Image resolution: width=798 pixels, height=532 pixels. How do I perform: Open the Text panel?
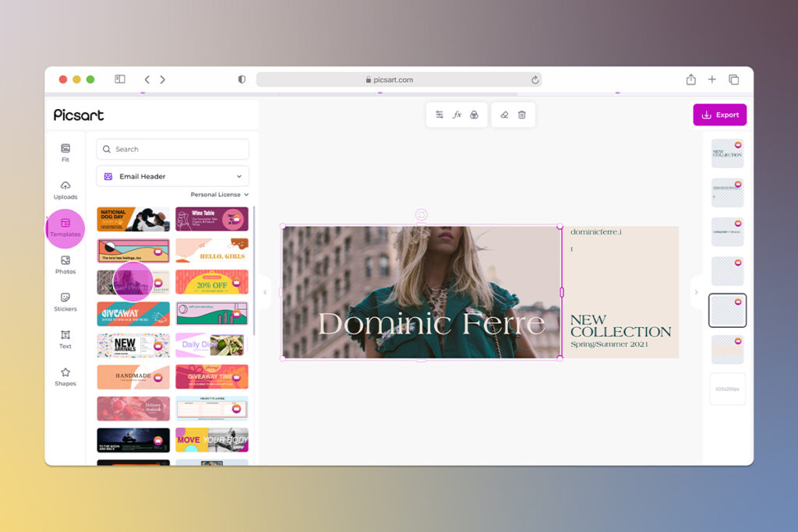tap(65, 336)
